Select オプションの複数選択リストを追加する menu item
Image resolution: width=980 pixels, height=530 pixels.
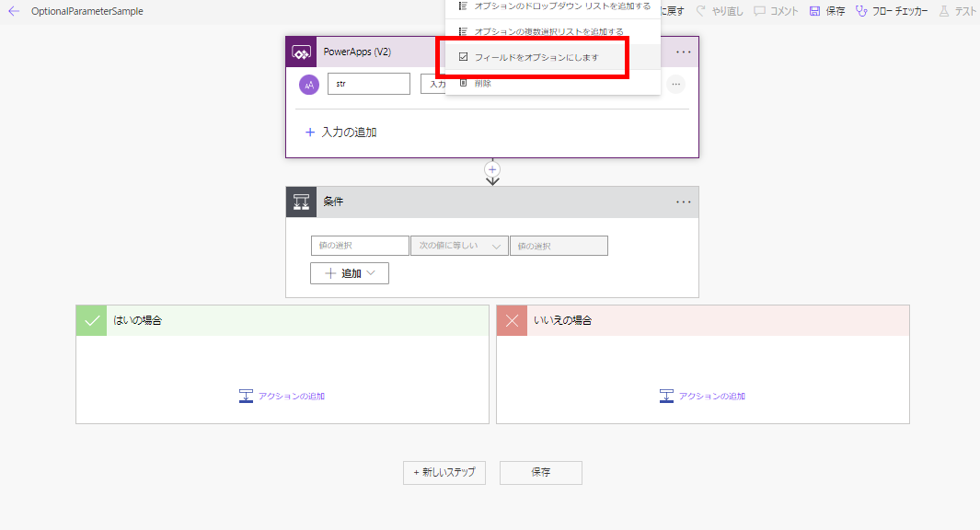pos(548,32)
